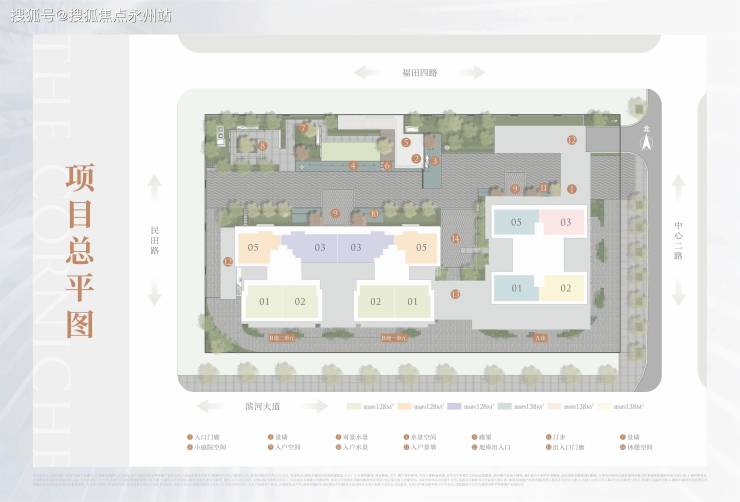
Task: Click the left arrow beside 滨河大道
Action: [x=211, y=406]
